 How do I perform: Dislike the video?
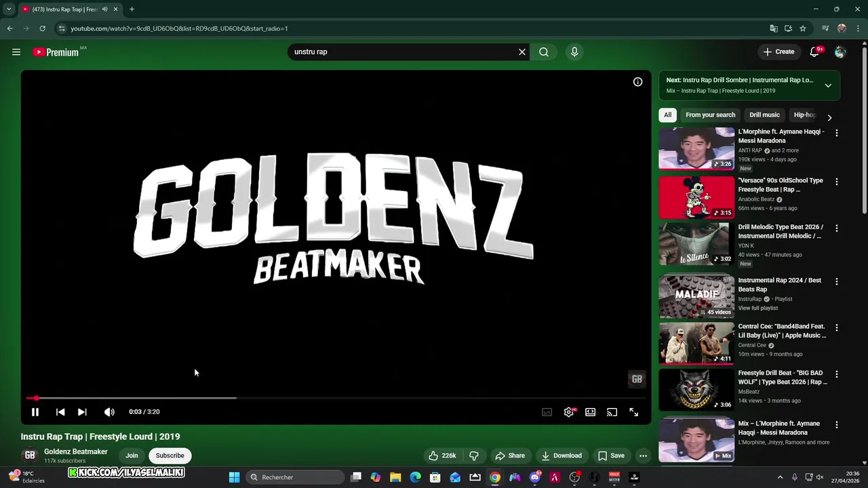(474, 455)
